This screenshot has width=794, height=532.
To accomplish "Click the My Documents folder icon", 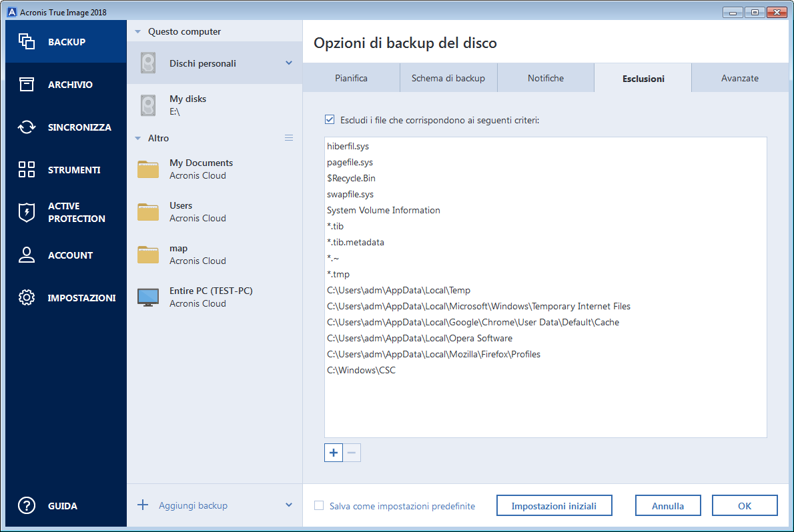I will tap(148, 169).
